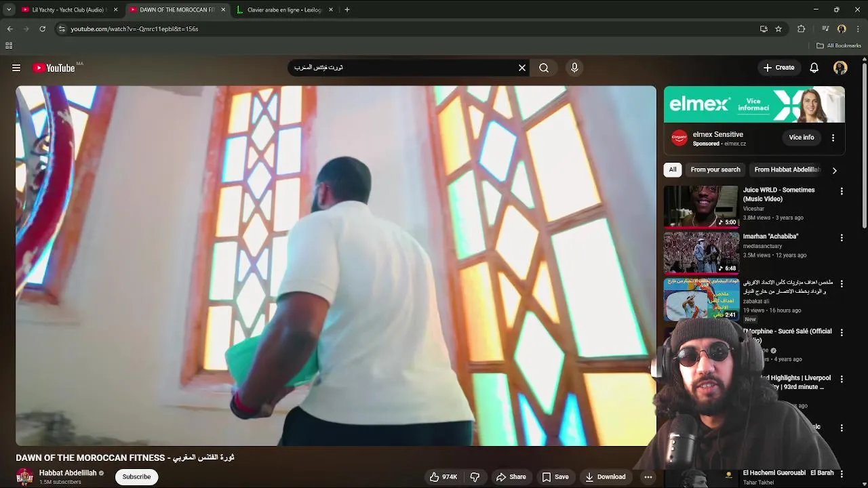Open the browser extensions puzzle icon
Screen dimensions: 868x488
point(802,29)
